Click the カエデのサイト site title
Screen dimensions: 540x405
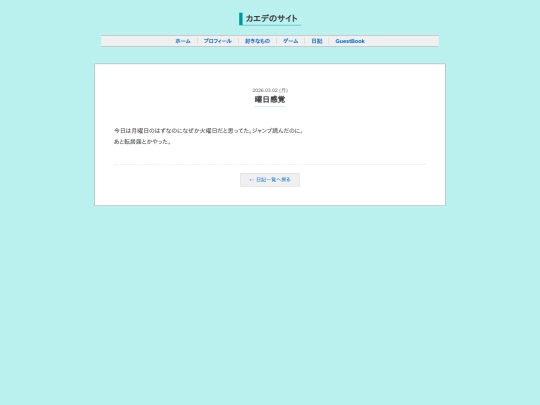pos(271,19)
